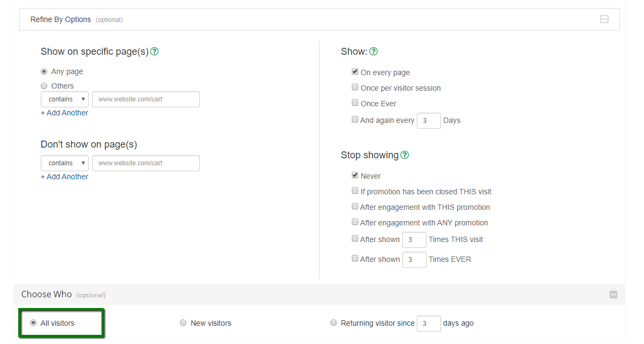Choose the Returning visitor since option
This screenshot has width=644, height=344.
pyautogui.click(x=334, y=323)
